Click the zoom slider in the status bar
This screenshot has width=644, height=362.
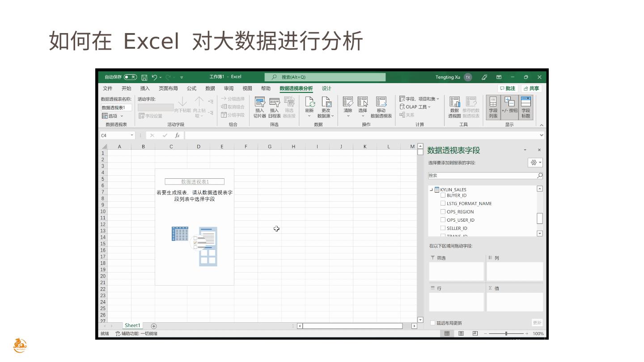tap(506, 334)
